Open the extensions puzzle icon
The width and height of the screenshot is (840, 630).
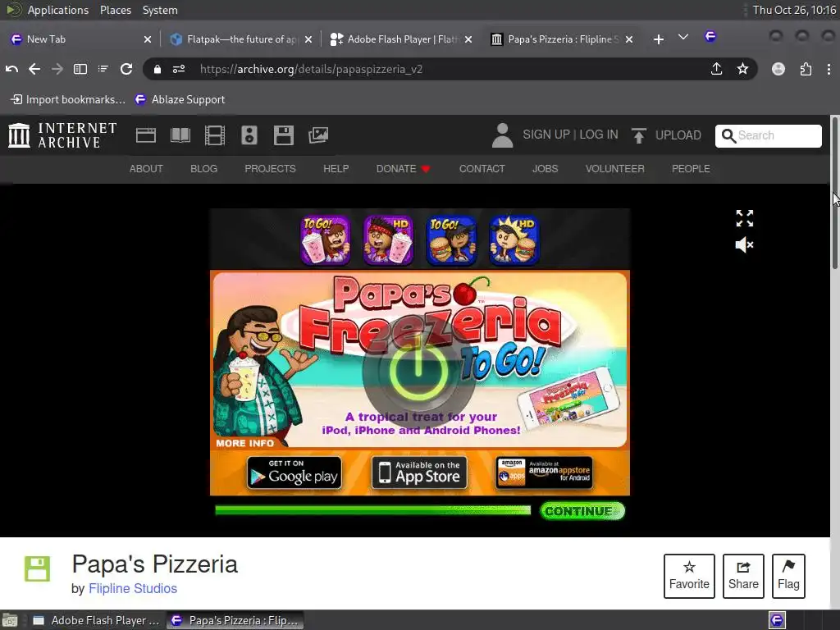[806, 69]
